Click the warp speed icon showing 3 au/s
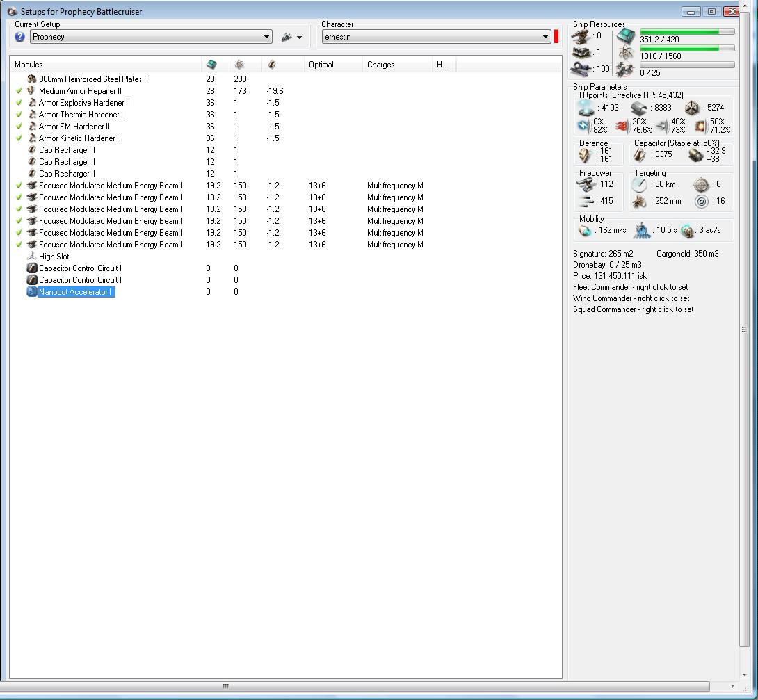Screen dimensions: 758x700 [x=688, y=231]
